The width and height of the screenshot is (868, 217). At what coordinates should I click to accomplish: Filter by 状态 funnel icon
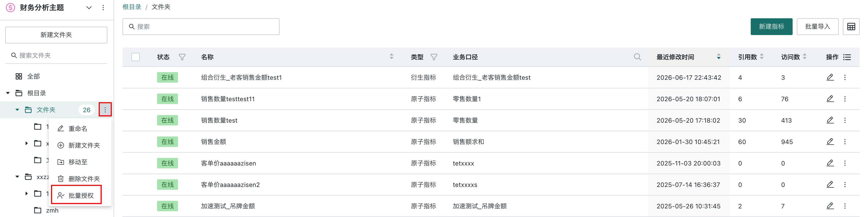(x=182, y=57)
